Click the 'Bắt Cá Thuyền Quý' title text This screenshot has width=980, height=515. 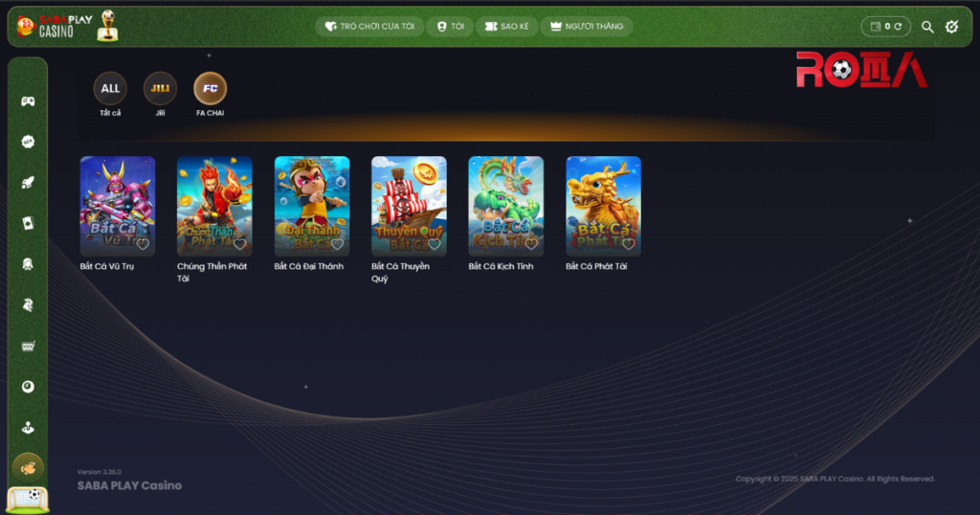click(401, 273)
